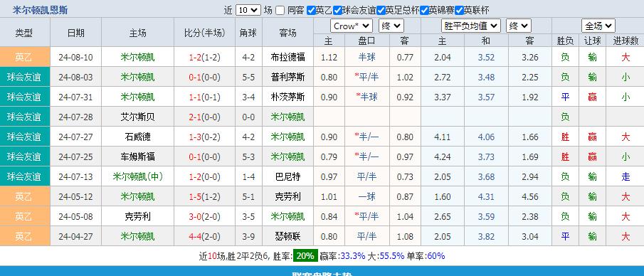Click handicap 一球 in the 24-05-12 row
Viewport: 644px width, 276px height.
tap(366, 197)
